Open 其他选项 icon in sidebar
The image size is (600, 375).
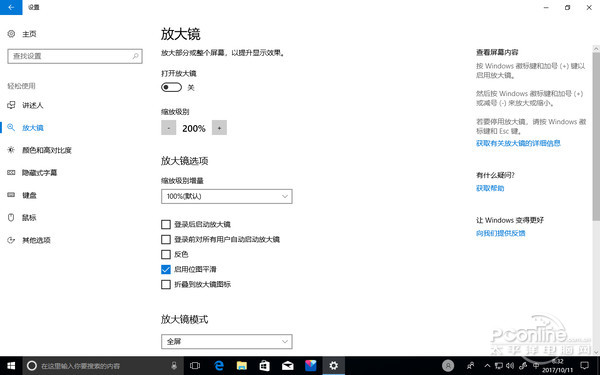(x=11, y=240)
